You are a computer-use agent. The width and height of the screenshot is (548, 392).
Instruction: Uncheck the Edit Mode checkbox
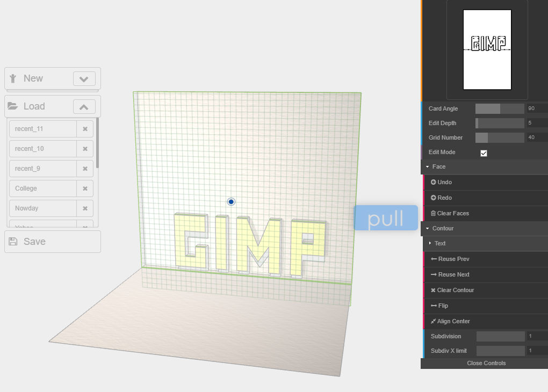[484, 153]
